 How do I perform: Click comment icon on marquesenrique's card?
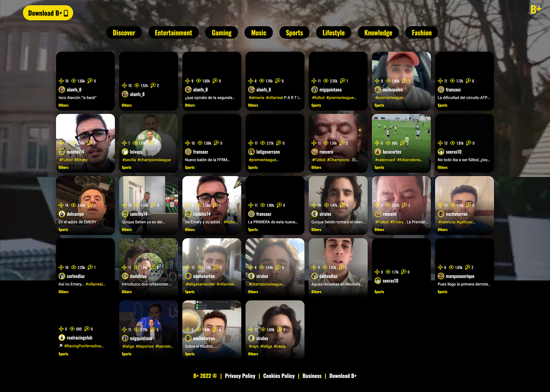pyautogui.click(x=468, y=267)
